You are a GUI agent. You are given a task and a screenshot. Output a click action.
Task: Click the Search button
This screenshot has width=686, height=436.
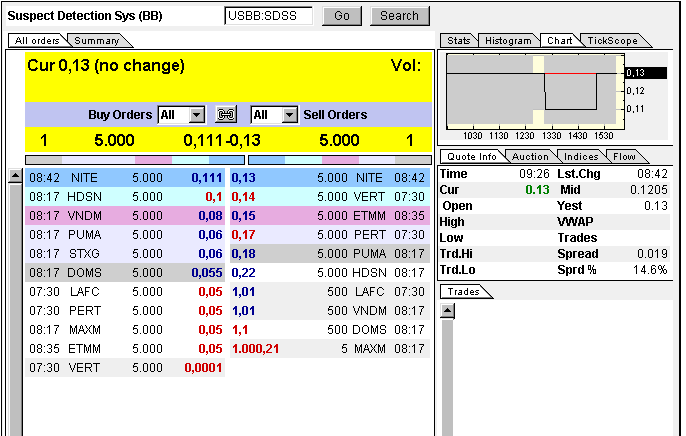pyautogui.click(x=399, y=16)
